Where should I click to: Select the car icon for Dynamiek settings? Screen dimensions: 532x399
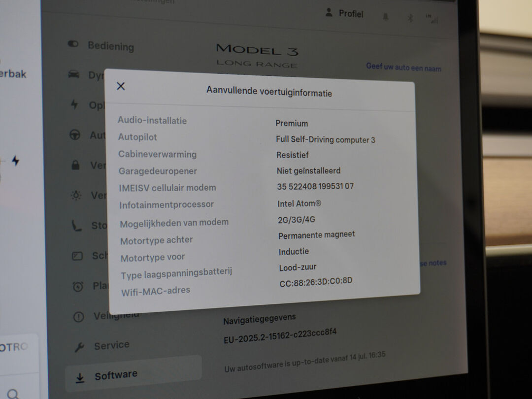tap(73, 74)
